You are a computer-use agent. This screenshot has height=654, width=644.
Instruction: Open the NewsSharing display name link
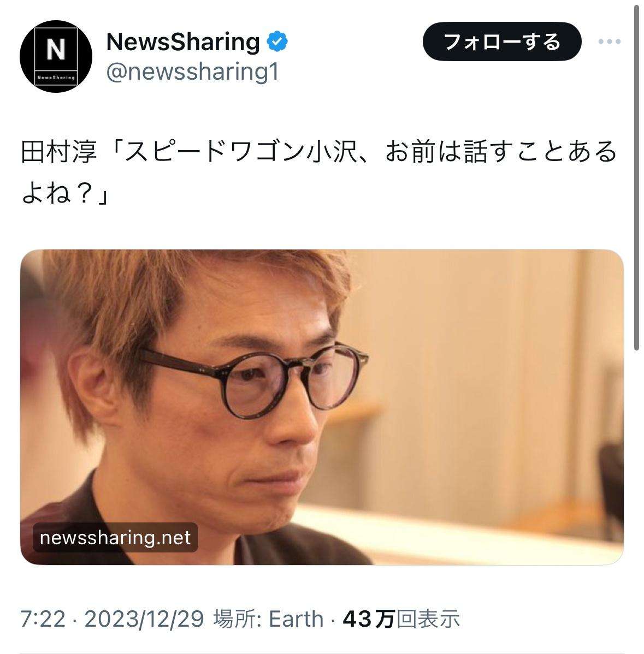[x=183, y=41]
